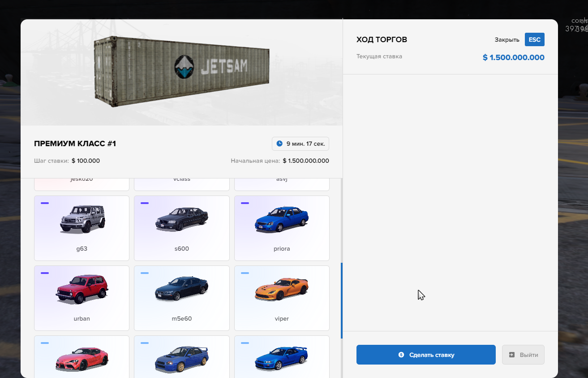Click the Текущая ставка label
588x378 pixels.
pos(379,56)
